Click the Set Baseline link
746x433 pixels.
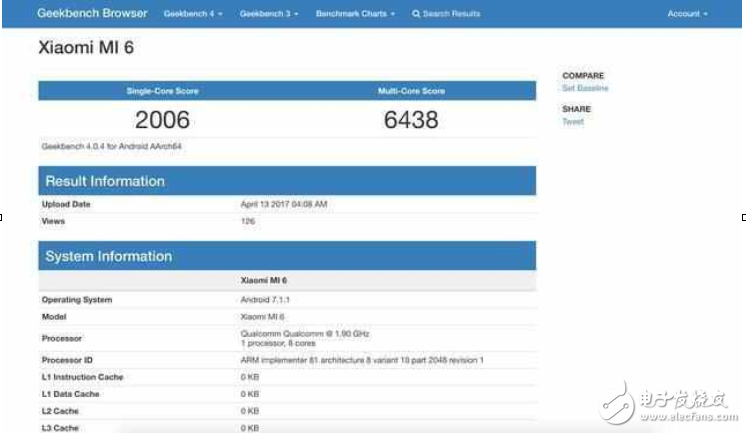584,89
